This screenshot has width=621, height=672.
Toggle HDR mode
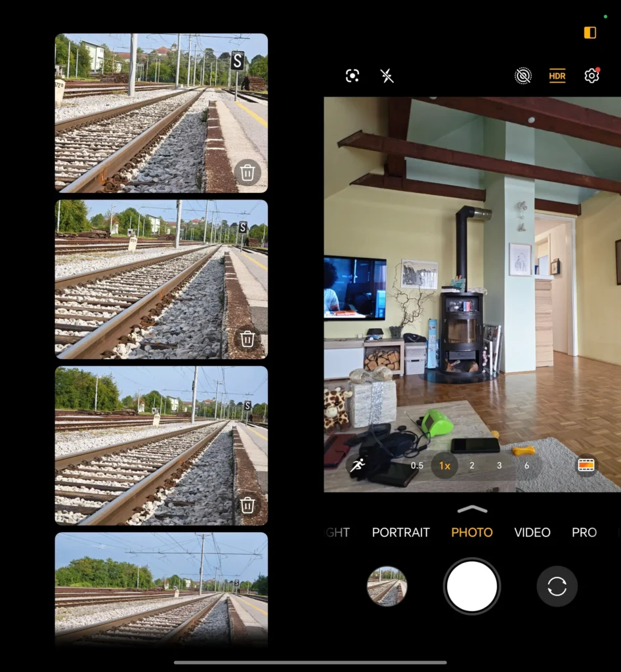[557, 76]
